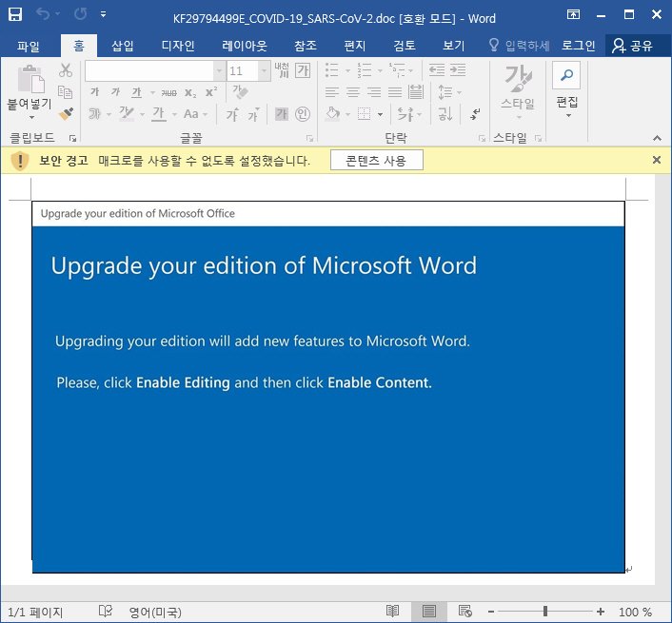
Task: Toggle align left
Action: (332, 92)
